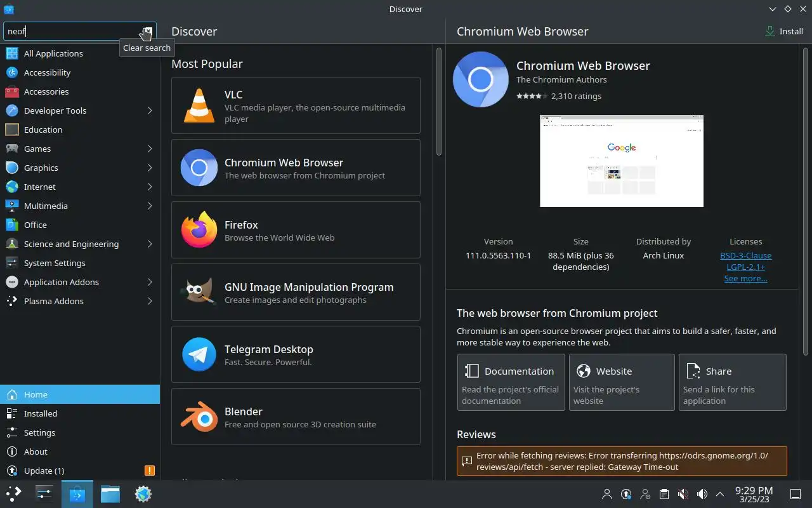Click the user tray icon
Screen dimensions: 812x508
[607, 494]
